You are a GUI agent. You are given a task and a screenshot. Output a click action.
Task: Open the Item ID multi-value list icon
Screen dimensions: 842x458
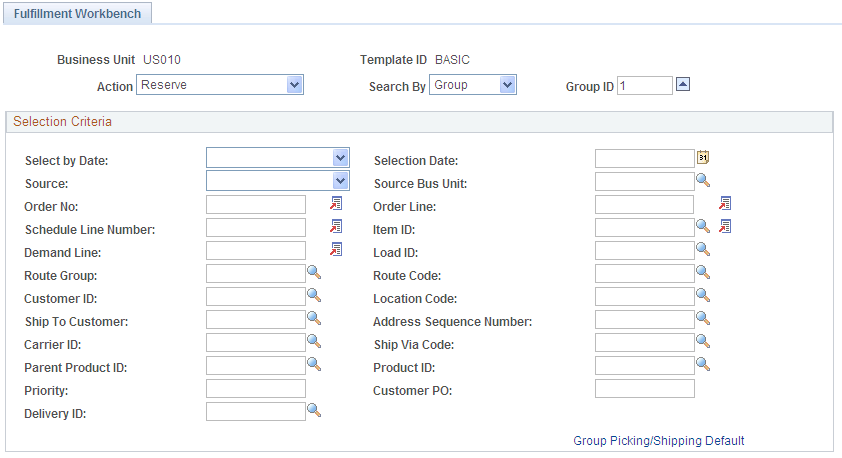pyautogui.click(x=725, y=227)
